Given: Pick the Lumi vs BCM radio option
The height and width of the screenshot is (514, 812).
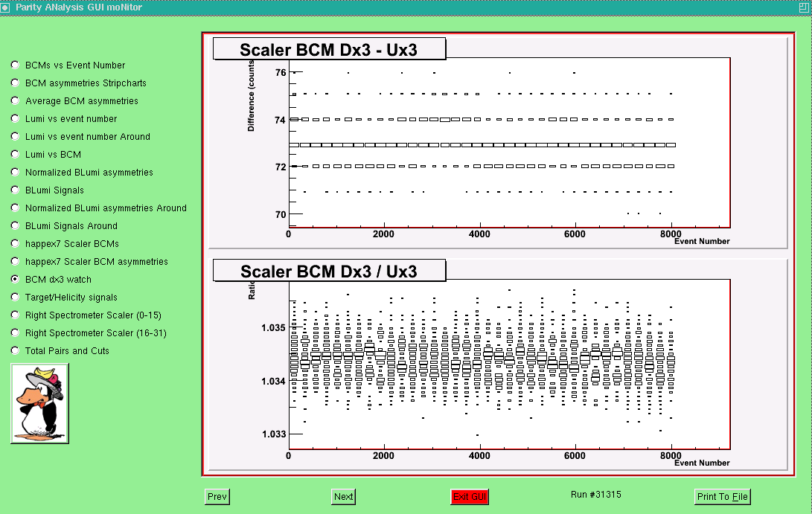Looking at the screenshot, I should [15, 154].
